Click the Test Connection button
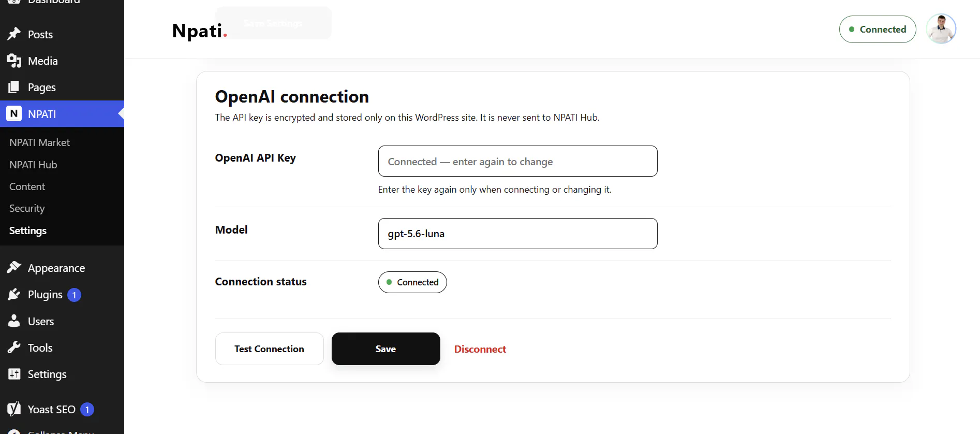The height and width of the screenshot is (434, 980). pyautogui.click(x=269, y=349)
